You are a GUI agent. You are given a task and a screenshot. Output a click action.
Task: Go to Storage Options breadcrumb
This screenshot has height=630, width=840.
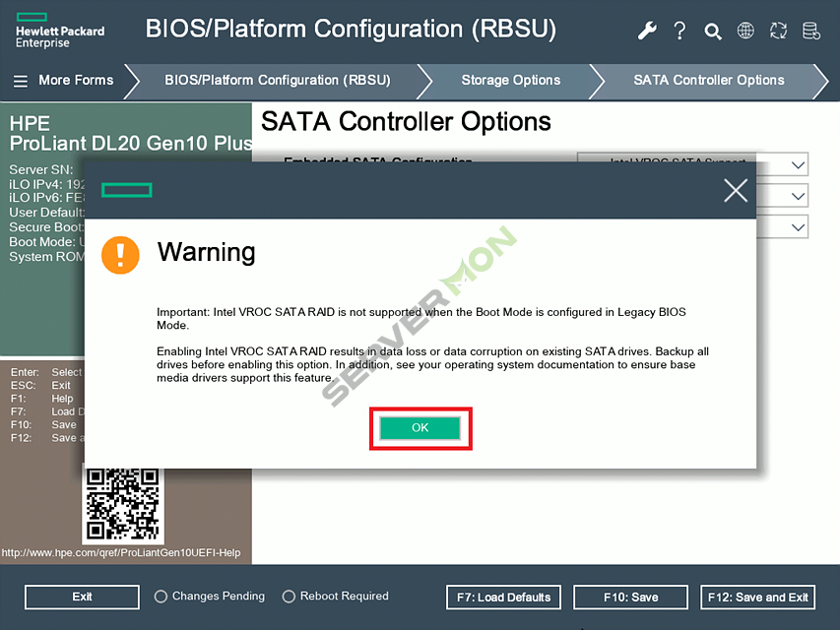pos(511,81)
